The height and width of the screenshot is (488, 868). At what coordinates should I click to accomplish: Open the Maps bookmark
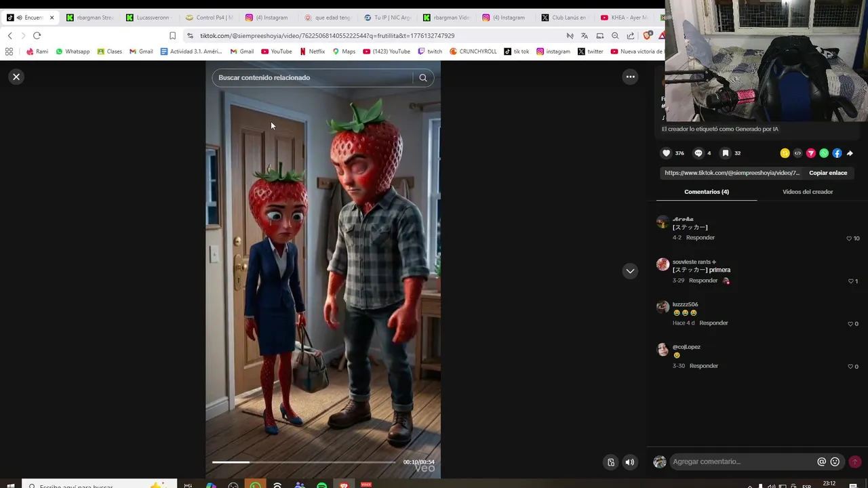[344, 52]
